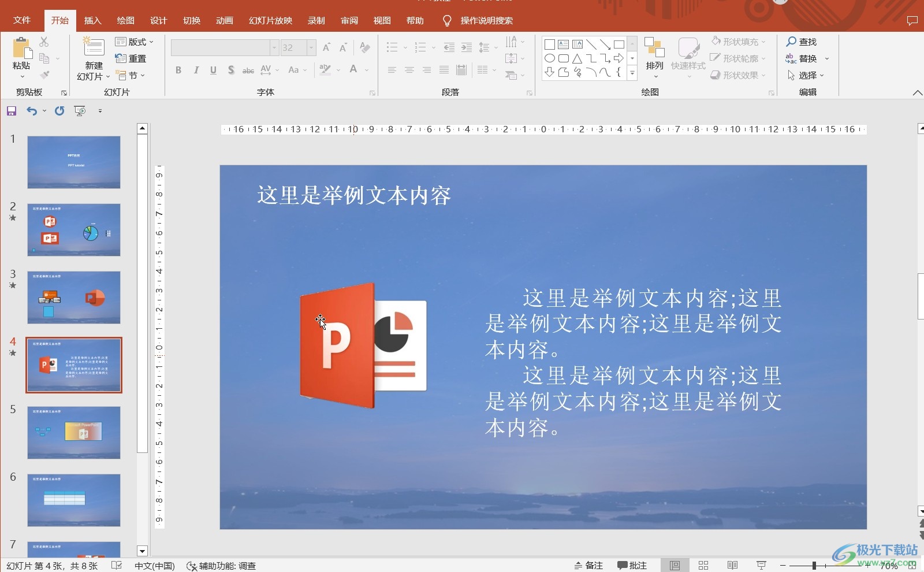
Task: Click the zoom slider handle
Action: (814, 566)
